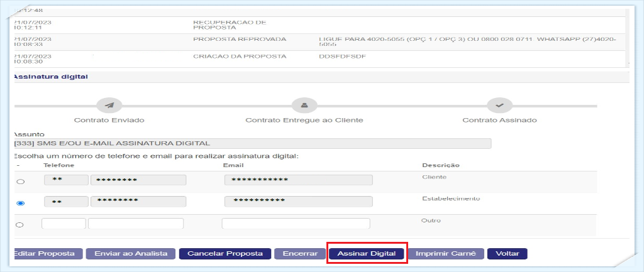The height and width of the screenshot is (272, 644).
Task: Click Enviar ao Analista button
Action: (131, 254)
